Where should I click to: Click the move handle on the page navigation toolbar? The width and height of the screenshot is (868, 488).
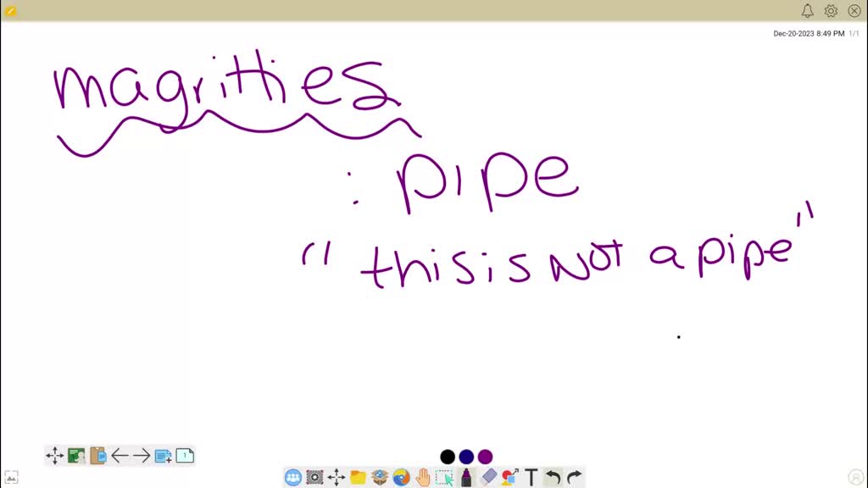click(55, 456)
